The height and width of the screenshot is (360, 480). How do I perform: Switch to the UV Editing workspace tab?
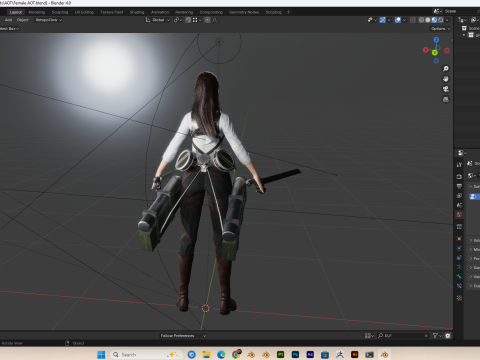click(x=84, y=12)
